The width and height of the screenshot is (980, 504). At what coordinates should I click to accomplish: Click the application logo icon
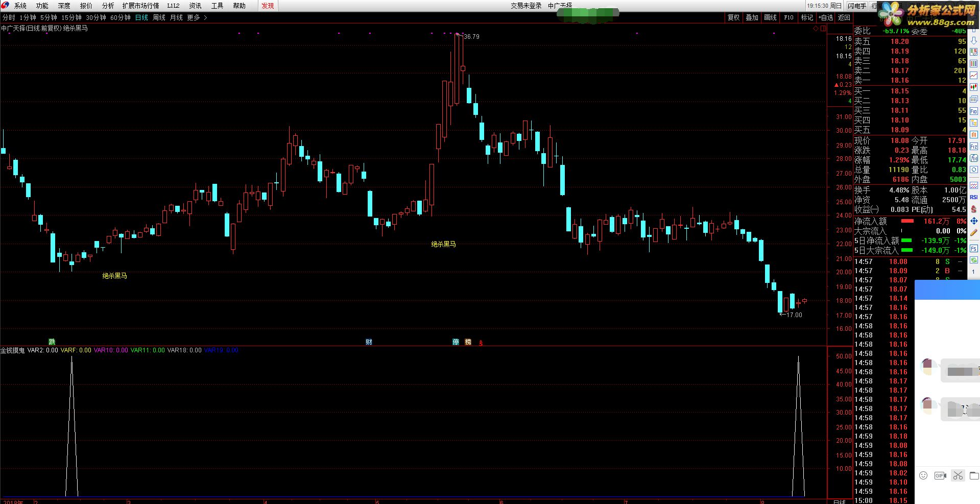point(5,6)
